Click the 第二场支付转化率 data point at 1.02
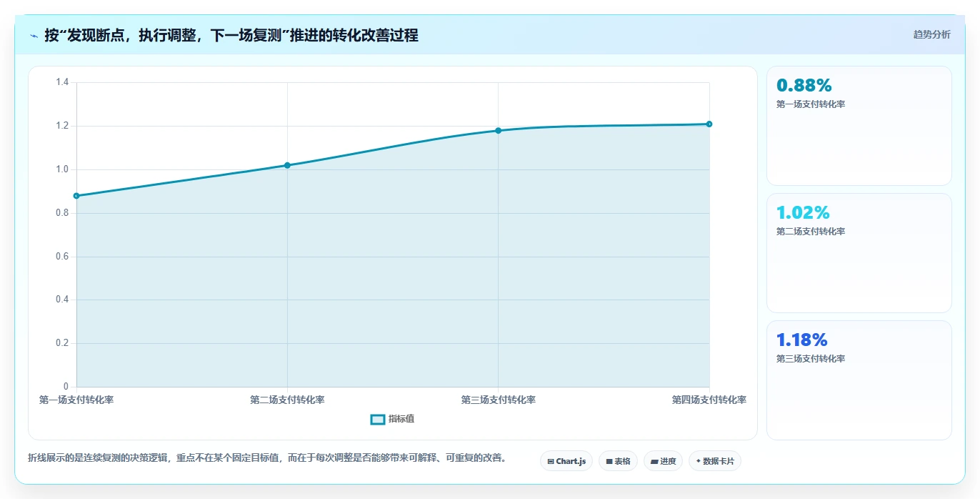The image size is (980, 499). [287, 165]
